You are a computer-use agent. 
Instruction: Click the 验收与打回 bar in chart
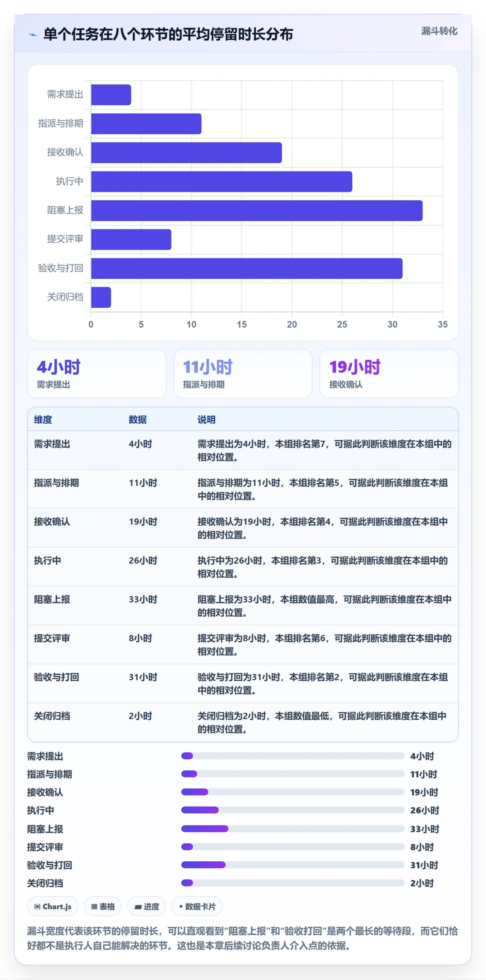click(247, 268)
